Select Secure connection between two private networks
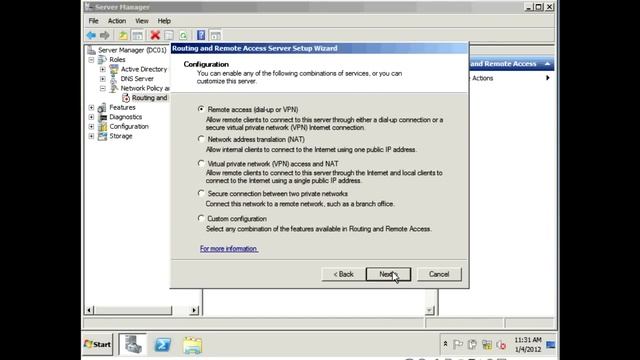This screenshot has width=640, height=360. coord(201,193)
